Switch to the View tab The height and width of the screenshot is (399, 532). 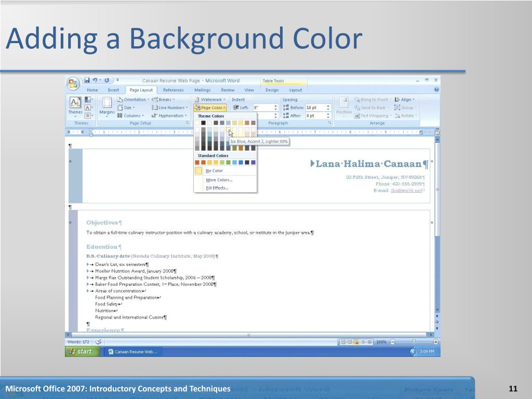coord(249,90)
